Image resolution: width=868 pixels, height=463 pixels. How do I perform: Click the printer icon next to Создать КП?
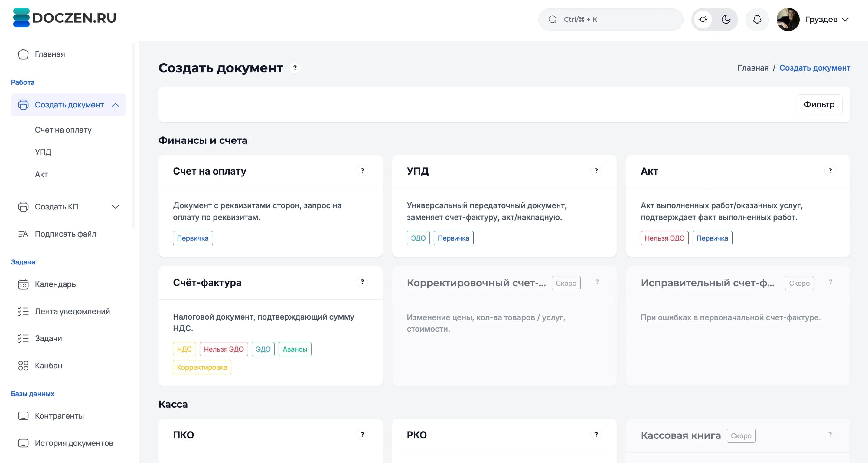point(23,207)
